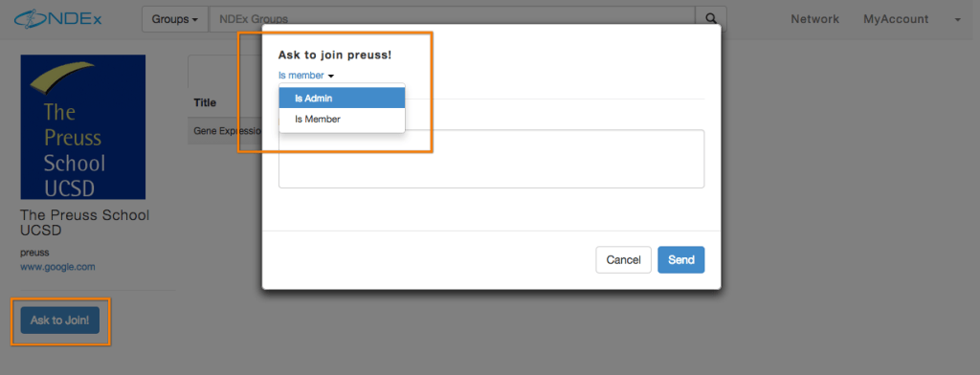Click the magnifying glass search button
The height and width of the screenshot is (375, 980).
click(x=711, y=19)
